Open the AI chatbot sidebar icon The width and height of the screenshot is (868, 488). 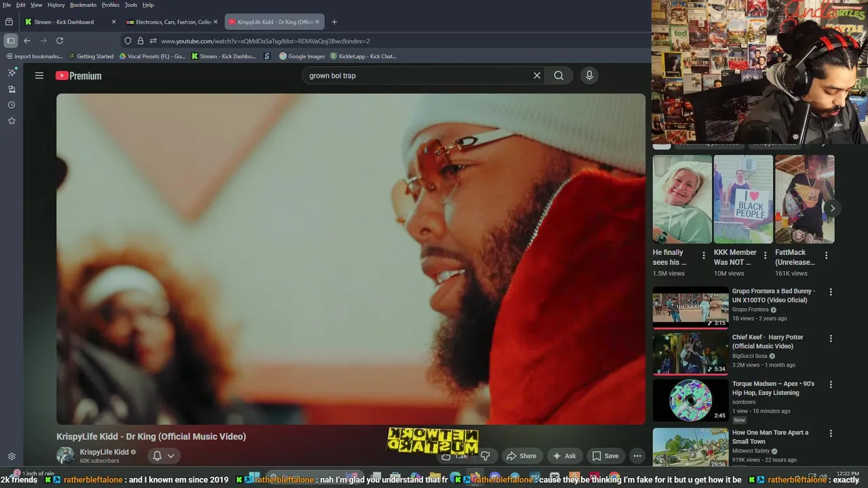[12, 72]
